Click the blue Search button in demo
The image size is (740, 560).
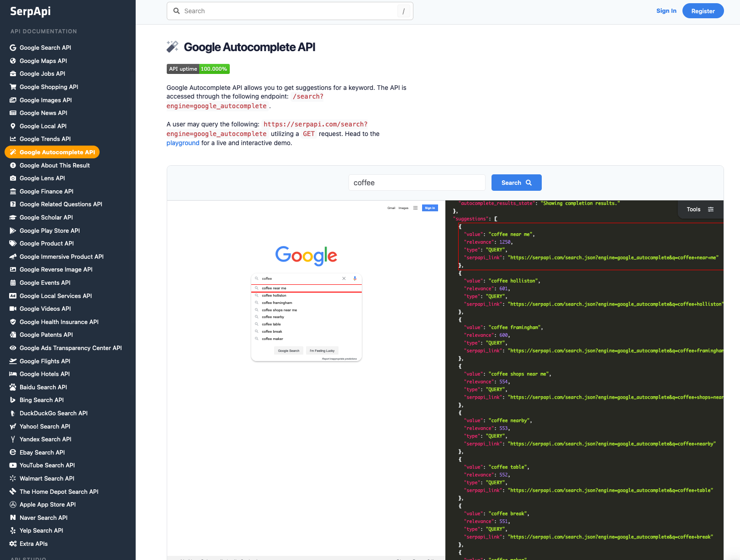click(x=516, y=183)
